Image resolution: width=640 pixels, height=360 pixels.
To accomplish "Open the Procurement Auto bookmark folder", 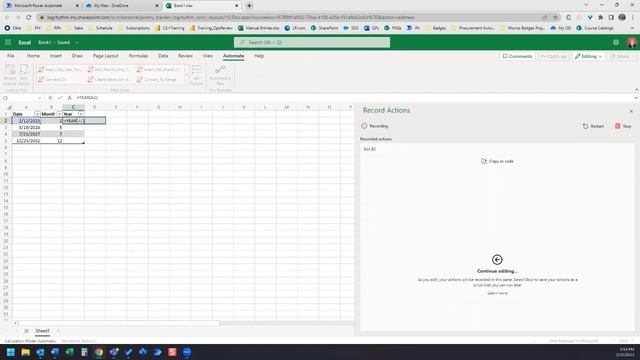I will pyautogui.click(x=473, y=28).
